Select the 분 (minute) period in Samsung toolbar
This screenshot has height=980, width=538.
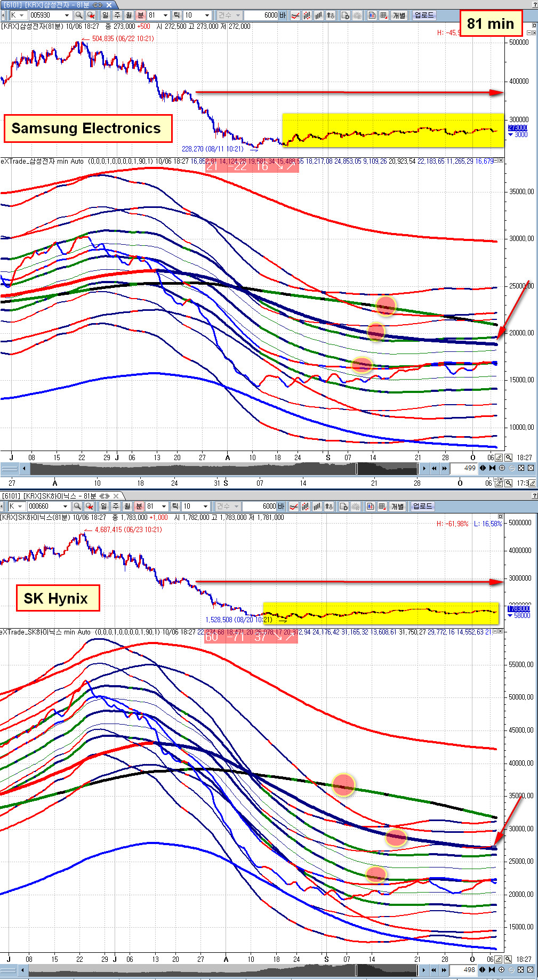140,15
